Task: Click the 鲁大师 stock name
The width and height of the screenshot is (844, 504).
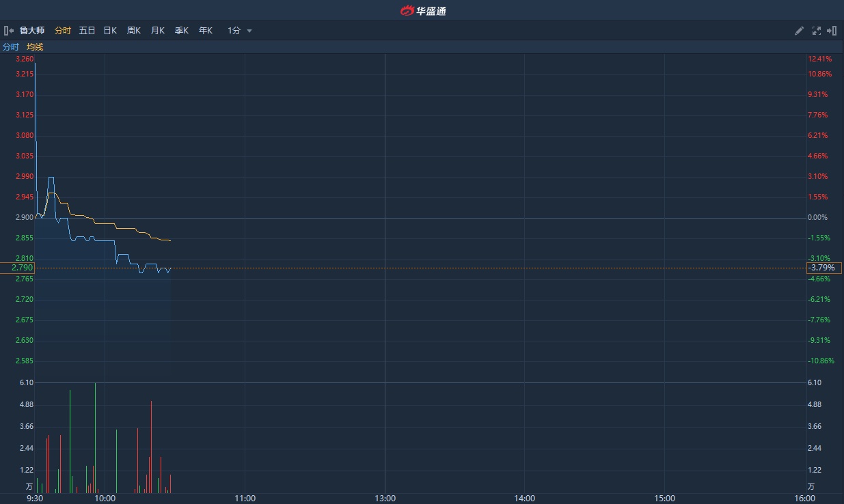Action: (32, 31)
